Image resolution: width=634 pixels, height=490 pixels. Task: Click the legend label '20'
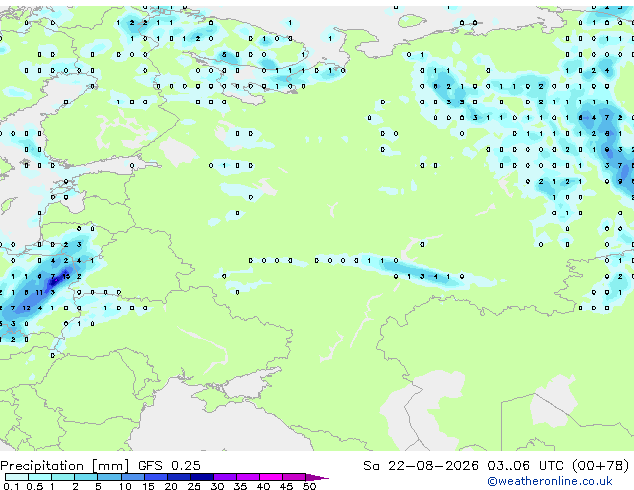[171, 486]
